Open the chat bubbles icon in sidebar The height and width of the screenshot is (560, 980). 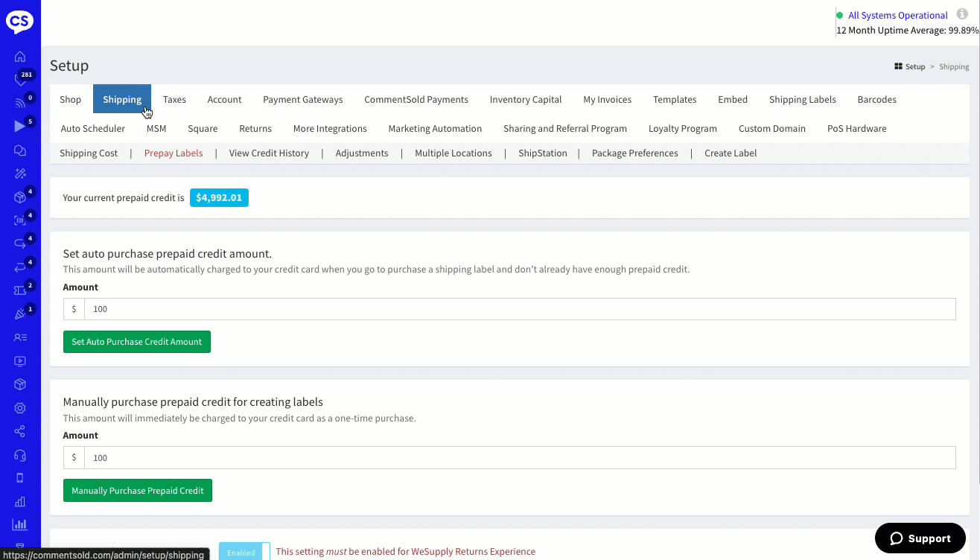(20, 150)
